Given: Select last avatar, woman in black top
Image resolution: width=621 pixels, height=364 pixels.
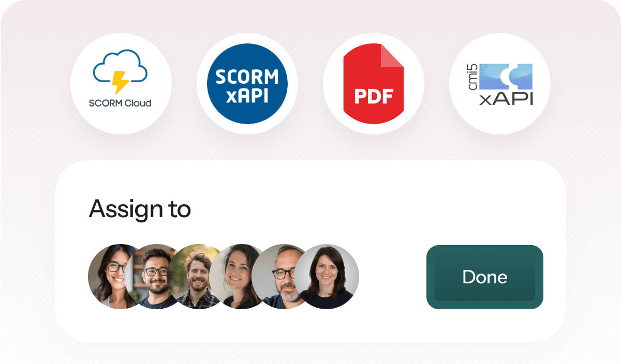Looking at the screenshot, I should point(327,277).
